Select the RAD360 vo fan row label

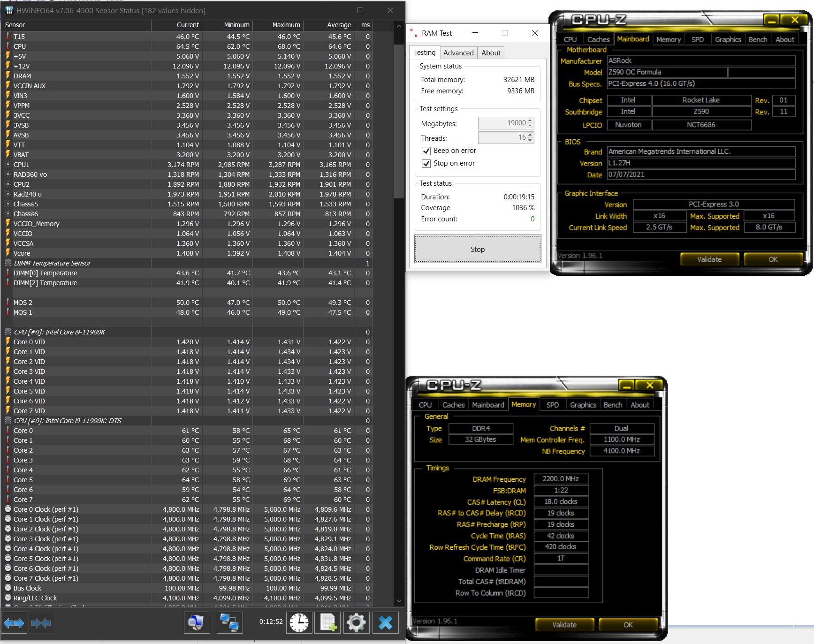pos(30,174)
